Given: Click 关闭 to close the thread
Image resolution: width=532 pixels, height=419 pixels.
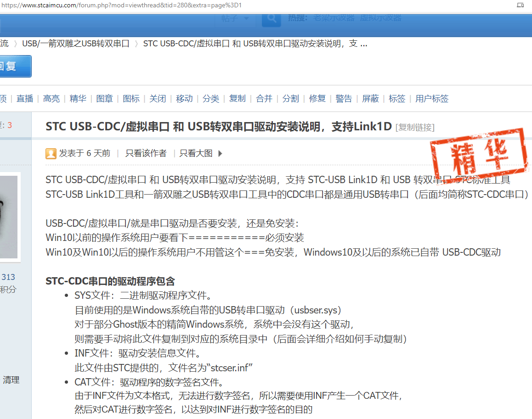Looking at the screenshot, I should pyautogui.click(x=158, y=99).
